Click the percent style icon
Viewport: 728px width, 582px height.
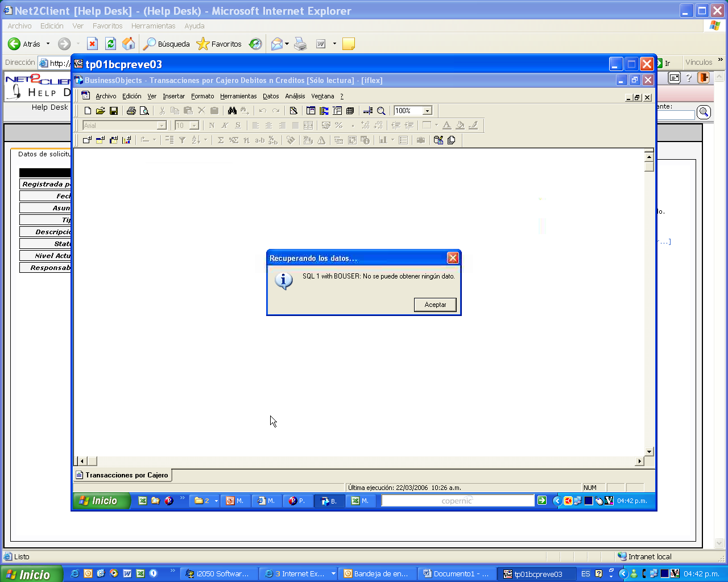pos(339,126)
